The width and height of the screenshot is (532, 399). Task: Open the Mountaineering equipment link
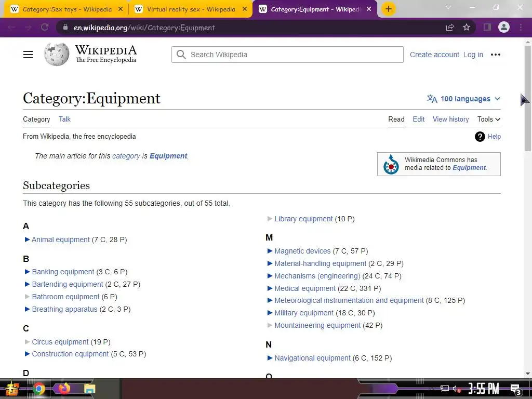(x=317, y=325)
